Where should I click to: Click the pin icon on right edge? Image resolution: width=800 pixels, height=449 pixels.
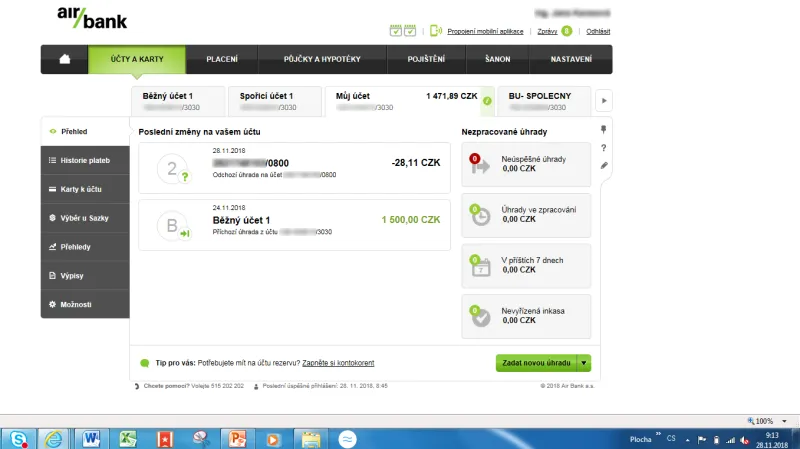click(604, 130)
